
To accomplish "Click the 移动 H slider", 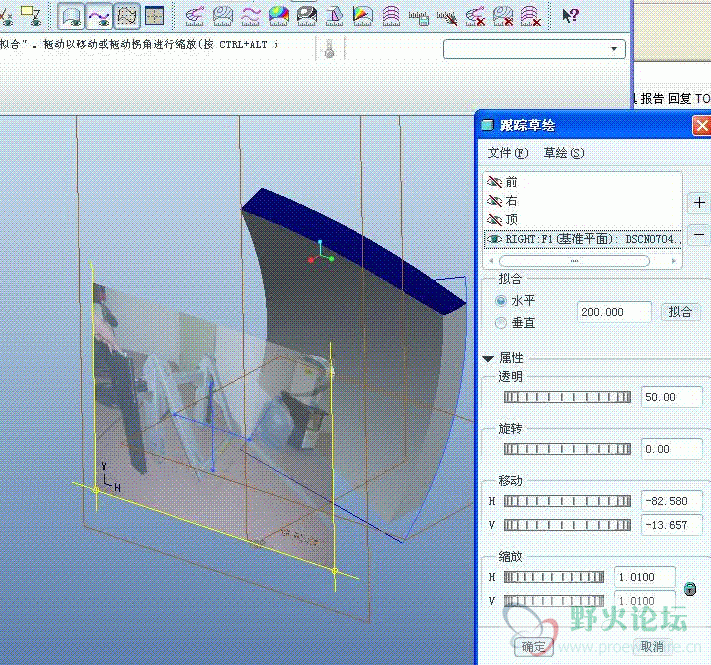I will (567, 501).
